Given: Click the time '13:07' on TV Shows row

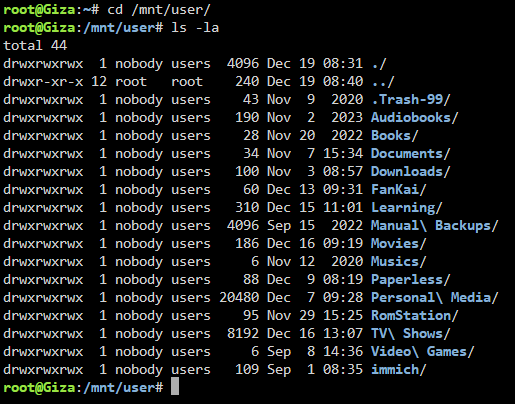Looking at the screenshot, I should click(x=343, y=334).
